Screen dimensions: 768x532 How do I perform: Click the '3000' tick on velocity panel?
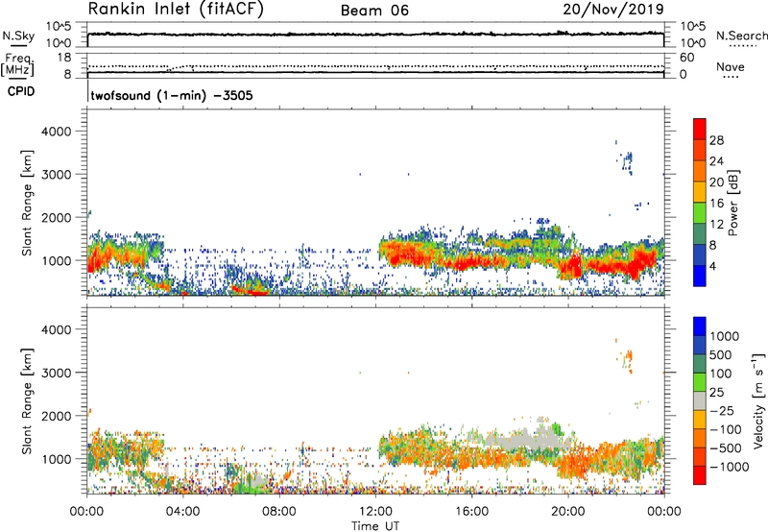point(57,373)
